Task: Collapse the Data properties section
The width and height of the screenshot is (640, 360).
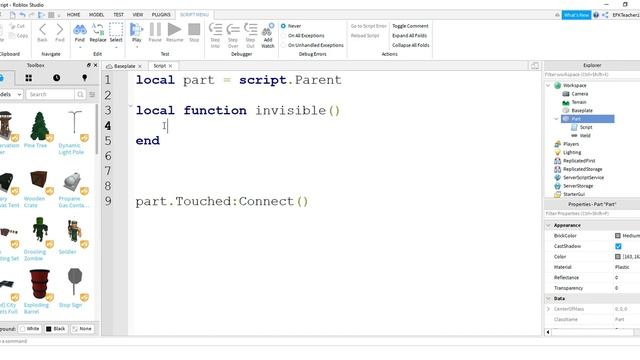Action: pyautogui.click(x=548, y=298)
